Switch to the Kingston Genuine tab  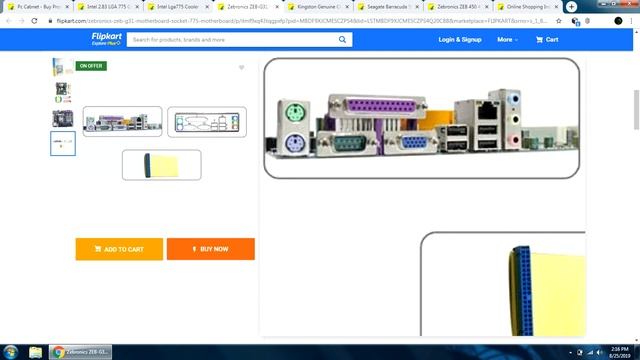point(318,7)
